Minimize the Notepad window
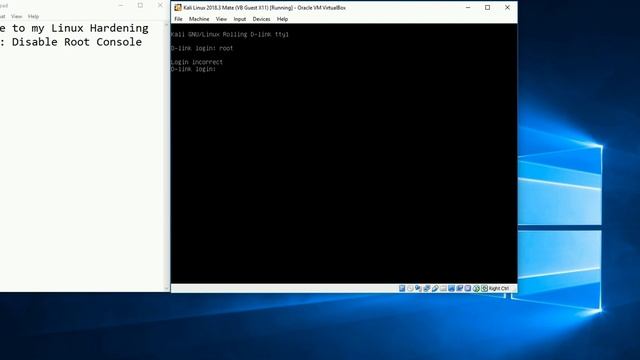This screenshot has height=360, width=640. (x=121, y=5)
